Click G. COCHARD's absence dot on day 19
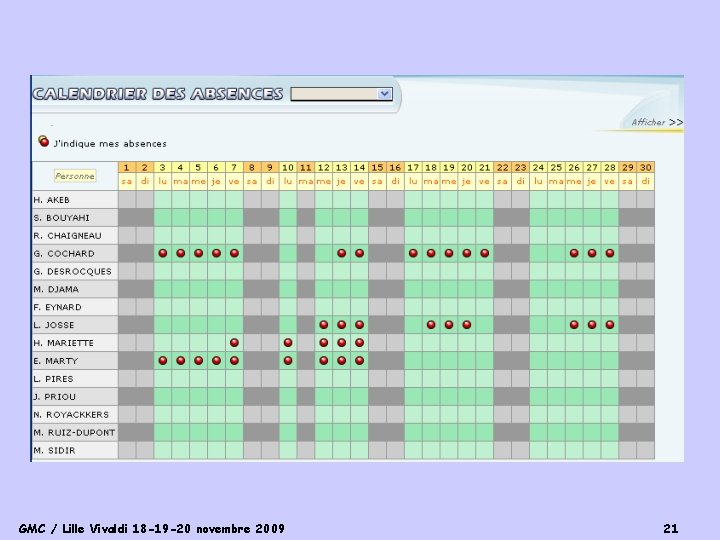Viewport: 720px width, 540px height. pos(449,253)
